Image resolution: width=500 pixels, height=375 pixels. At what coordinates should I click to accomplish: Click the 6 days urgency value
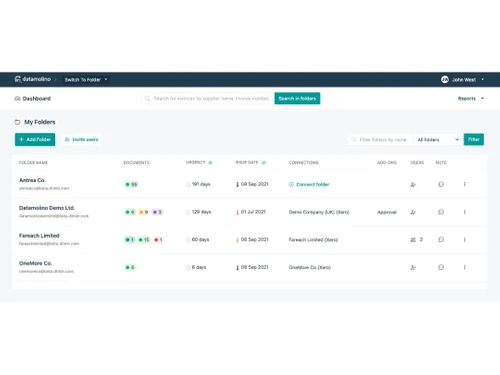(x=199, y=267)
